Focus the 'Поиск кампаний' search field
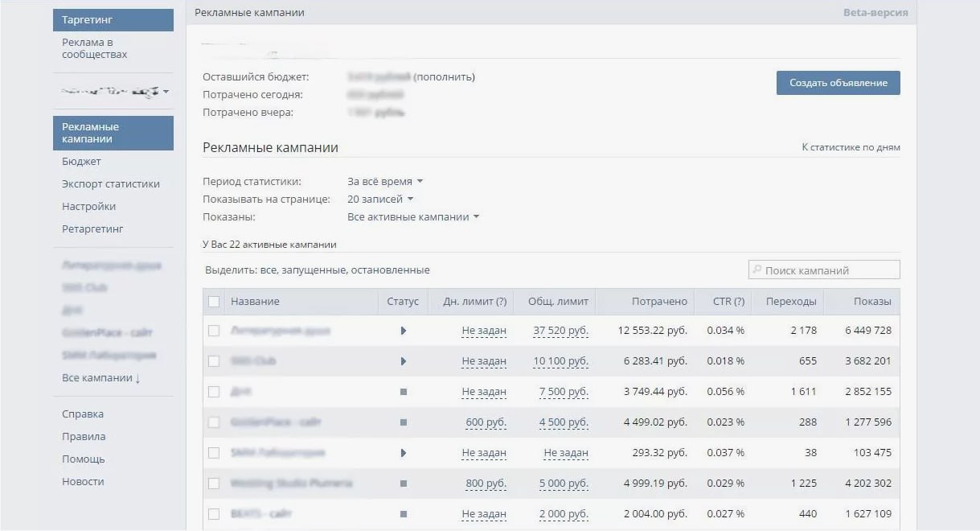Image resolution: width=980 pixels, height=531 pixels. tap(828, 270)
